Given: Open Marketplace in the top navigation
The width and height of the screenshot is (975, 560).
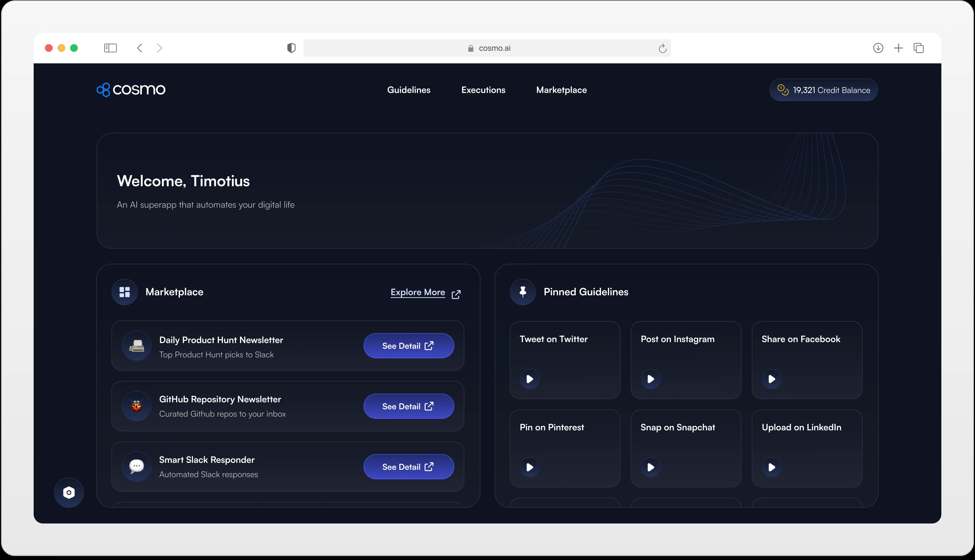Looking at the screenshot, I should pos(561,90).
